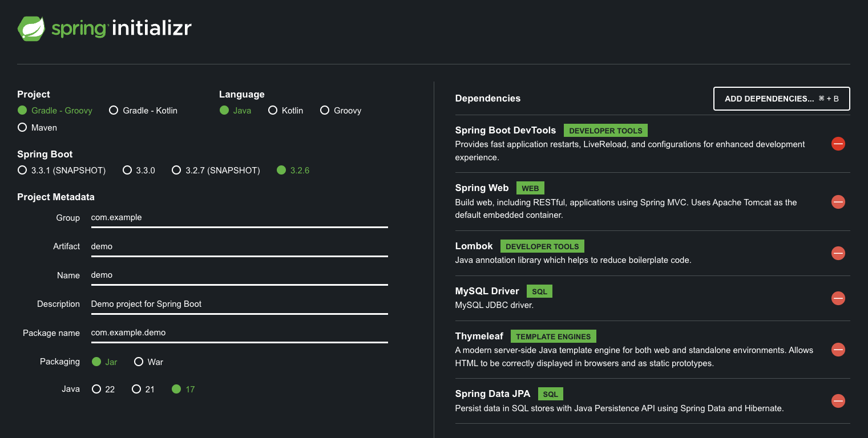Click into the Package name field
Screen dimensions: 868x438
pyautogui.click(x=239, y=333)
